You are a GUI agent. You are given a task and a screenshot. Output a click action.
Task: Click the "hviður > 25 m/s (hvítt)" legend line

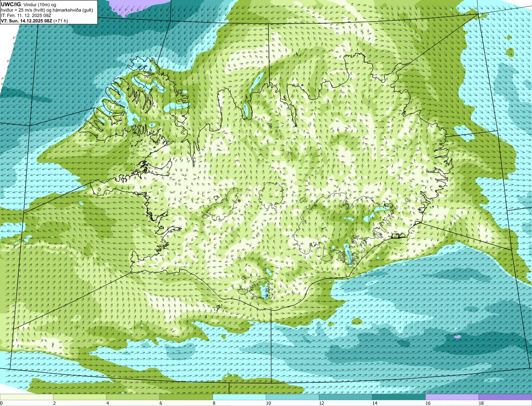pos(47,10)
